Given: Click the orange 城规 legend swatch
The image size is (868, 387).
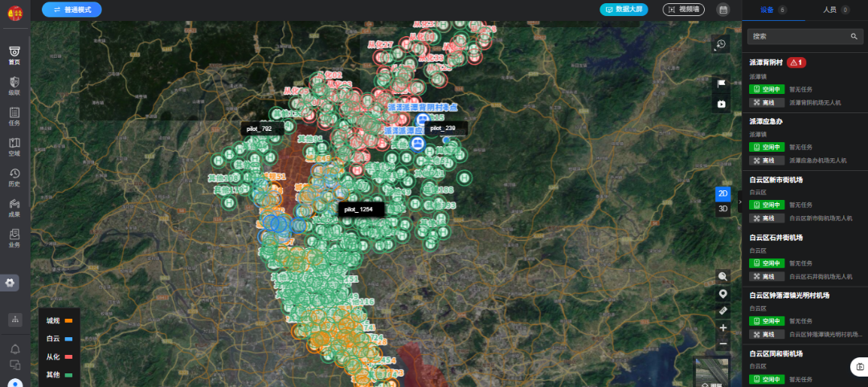Looking at the screenshot, I should [69, 321].
